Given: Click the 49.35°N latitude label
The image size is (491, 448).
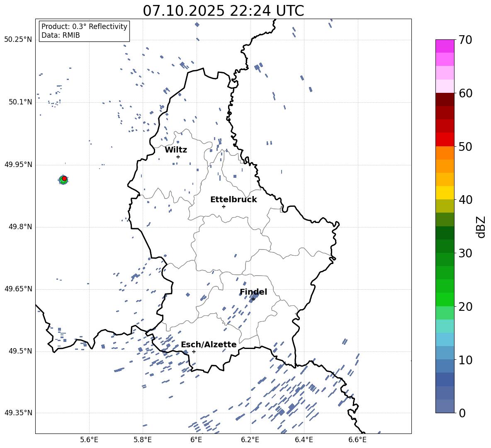Looking at the screenshot, I should (x=18, y=413).
